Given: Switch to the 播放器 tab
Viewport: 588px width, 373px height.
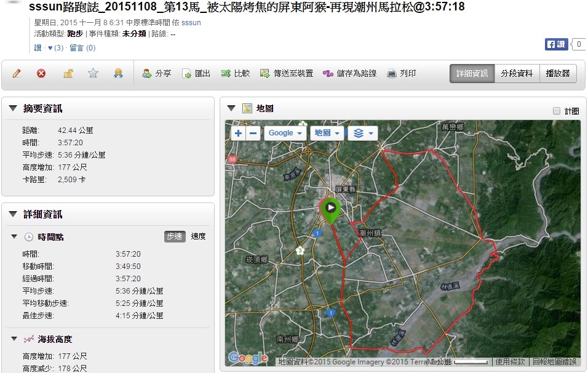Looking at the screenshot, I should click(x=558, y=73).
